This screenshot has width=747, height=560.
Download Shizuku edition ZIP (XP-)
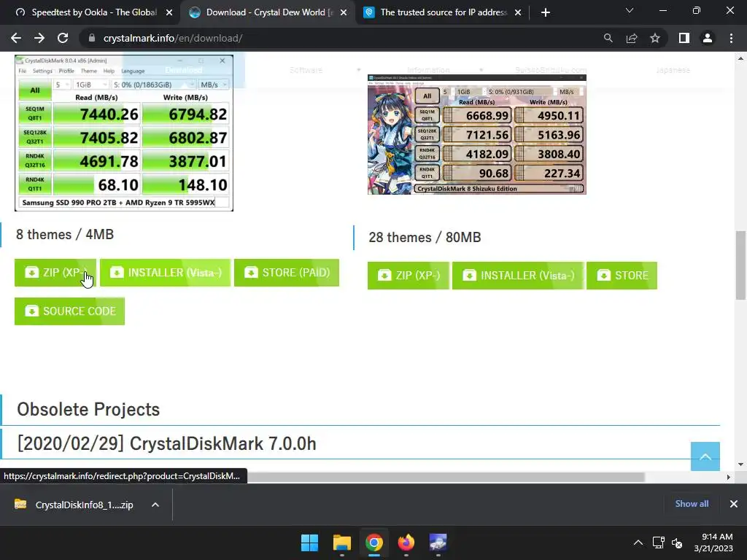point(409,275)
